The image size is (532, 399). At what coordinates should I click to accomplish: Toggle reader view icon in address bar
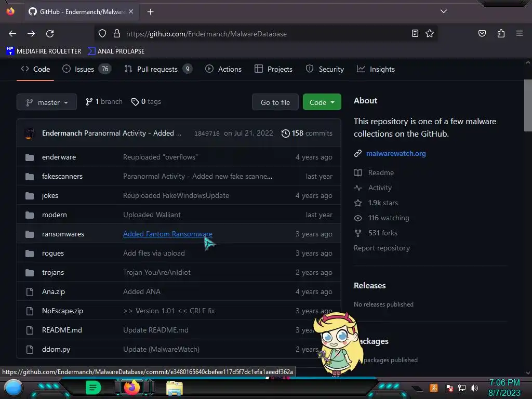tap(415, 33)
